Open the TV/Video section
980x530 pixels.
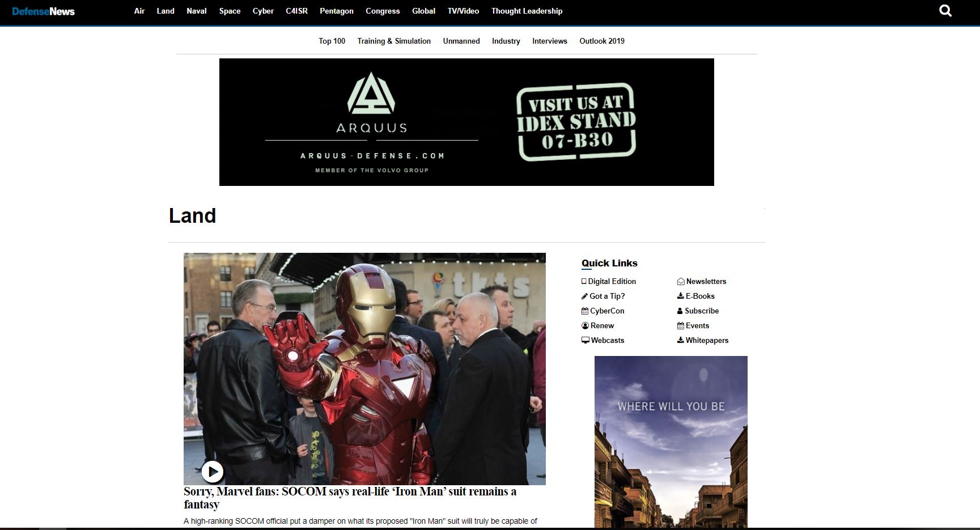(x=463, y=11)
